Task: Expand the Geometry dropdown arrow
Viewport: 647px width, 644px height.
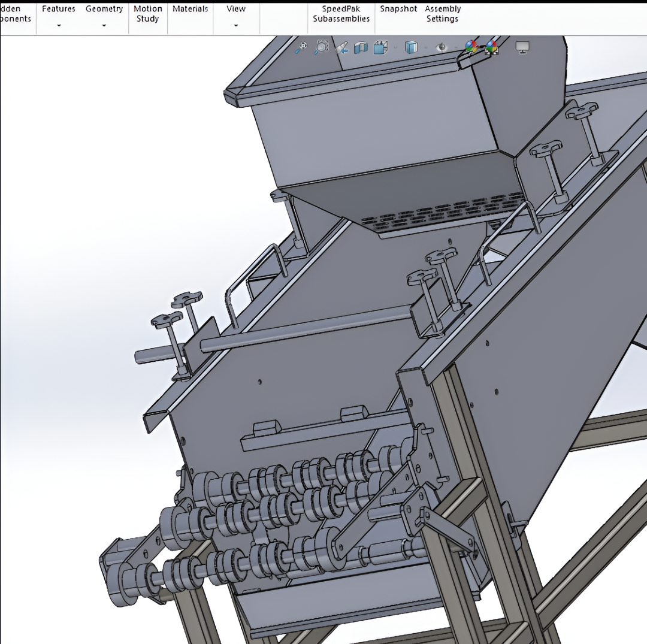Action: click(x=104, y=25)
